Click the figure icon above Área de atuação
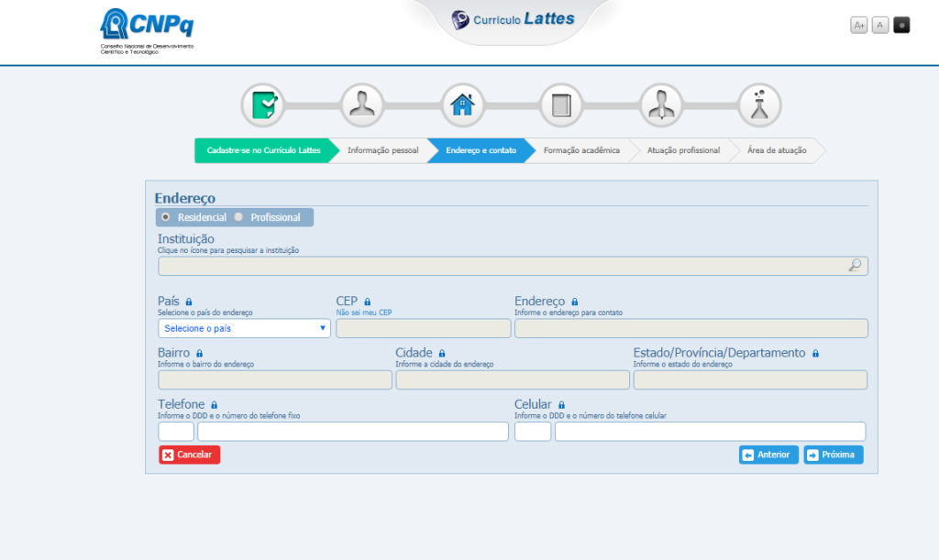 [759, 104]
